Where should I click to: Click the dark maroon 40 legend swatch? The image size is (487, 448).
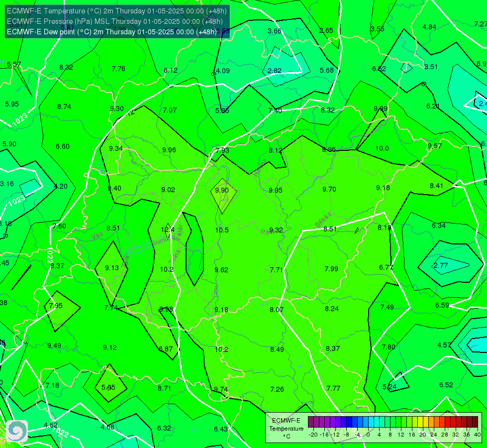475,422
